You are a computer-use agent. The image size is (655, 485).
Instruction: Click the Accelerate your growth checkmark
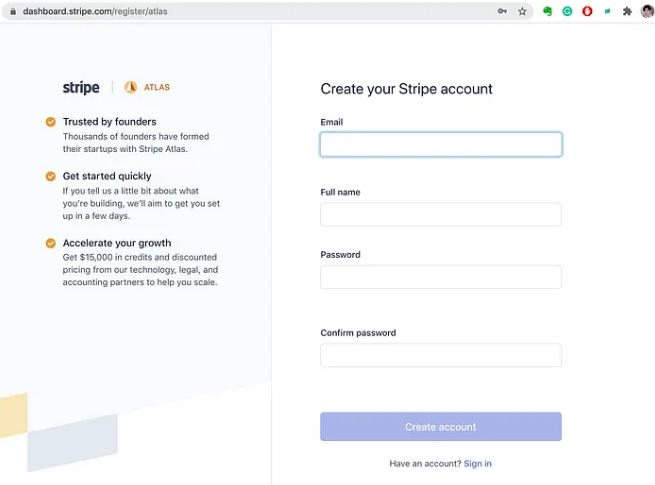tap(50, 243)
